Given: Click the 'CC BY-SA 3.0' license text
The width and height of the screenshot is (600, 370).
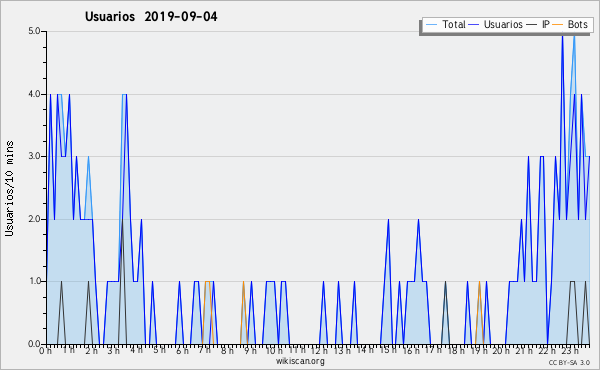Looking at the screenshot, I should pos(569,363).
